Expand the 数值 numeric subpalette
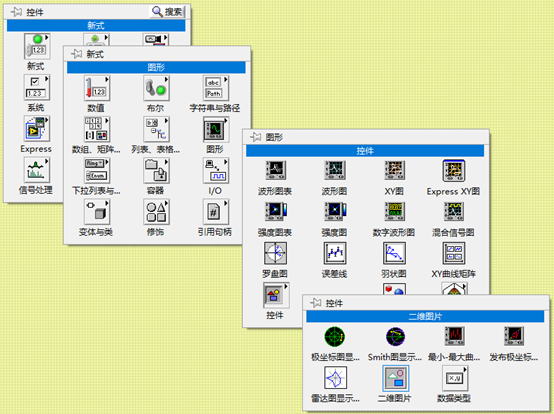The width and height of the screenshot is (554, 414). point(96,88)
